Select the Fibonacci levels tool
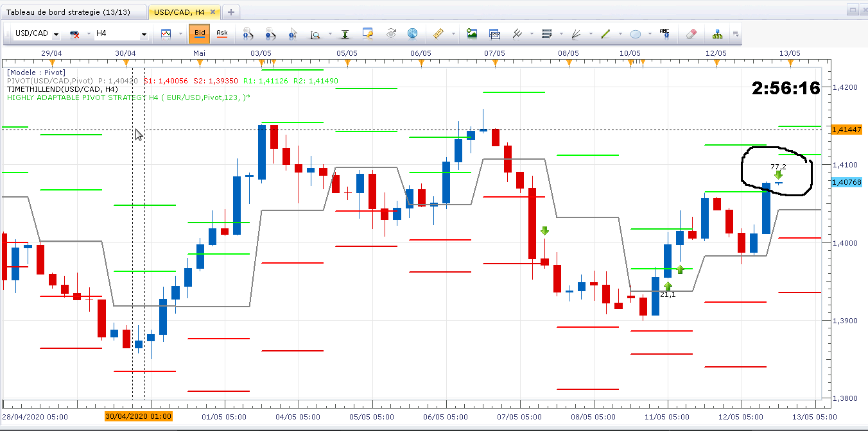 click(x=547, y=34)
